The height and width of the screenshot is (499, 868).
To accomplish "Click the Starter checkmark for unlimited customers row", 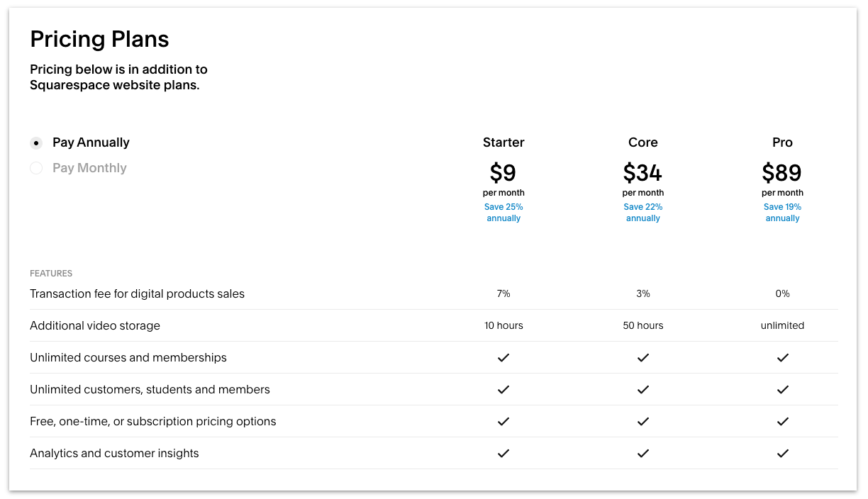I will tap(503, 389).
